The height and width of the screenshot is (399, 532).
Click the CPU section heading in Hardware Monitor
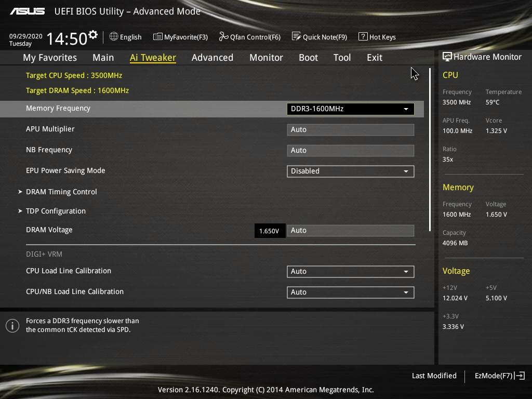click(x=450, y=75)
